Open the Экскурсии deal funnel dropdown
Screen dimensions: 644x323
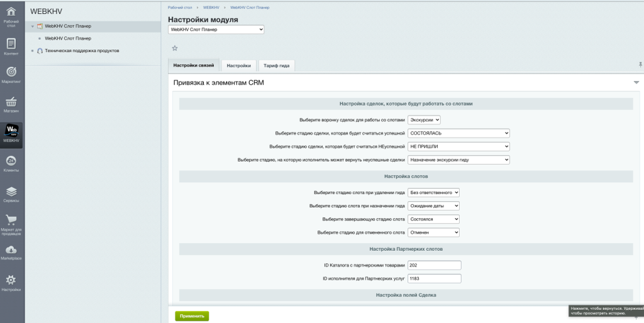click(x=425, y=119)
